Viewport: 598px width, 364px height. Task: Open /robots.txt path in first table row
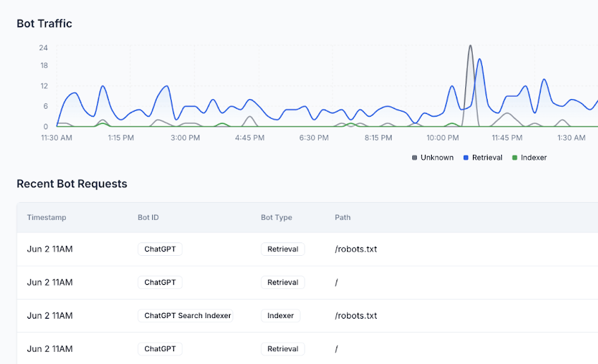pyautogui.click(x=356, y=249)
